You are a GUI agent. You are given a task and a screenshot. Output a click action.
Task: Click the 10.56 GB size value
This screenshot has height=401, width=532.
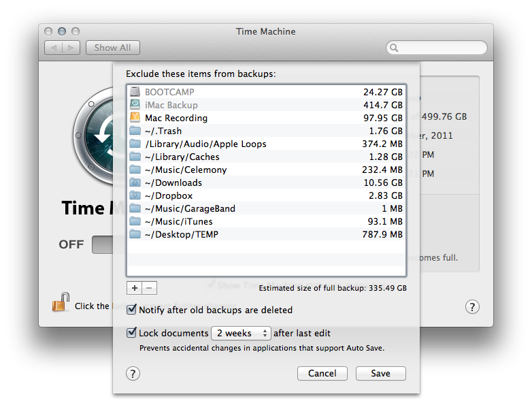point(383,182)
